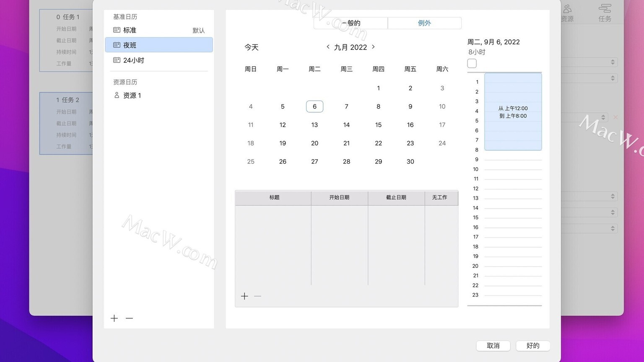Screen dimensions: 644x362
Task: Add a new calendar with plus icon in sidebar
Action: click(x=114, y=318)
